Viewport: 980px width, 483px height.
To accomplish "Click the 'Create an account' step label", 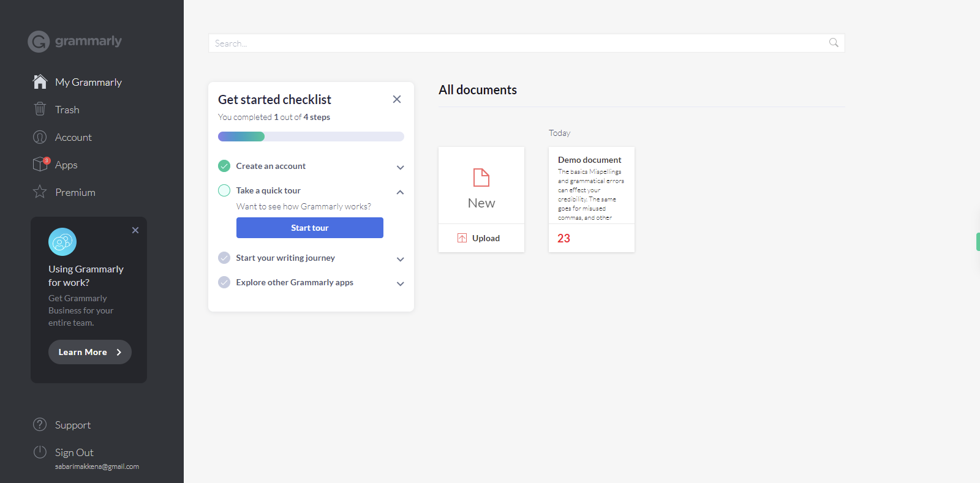I will click(x=271, y=166).
